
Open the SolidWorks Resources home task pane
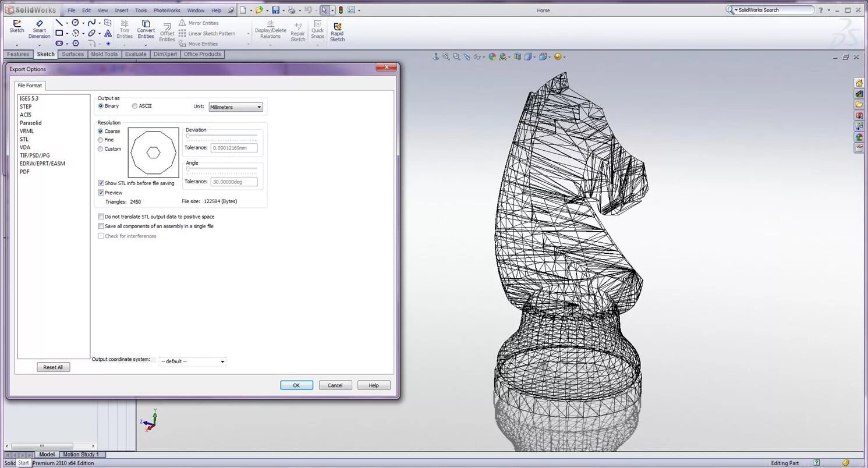(859, 83)
